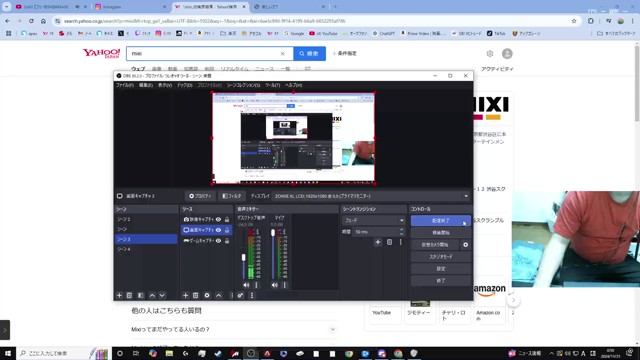Adjust the mic volume fader
The width and height of the screenshot is (640, 360).
click(273, 233)
